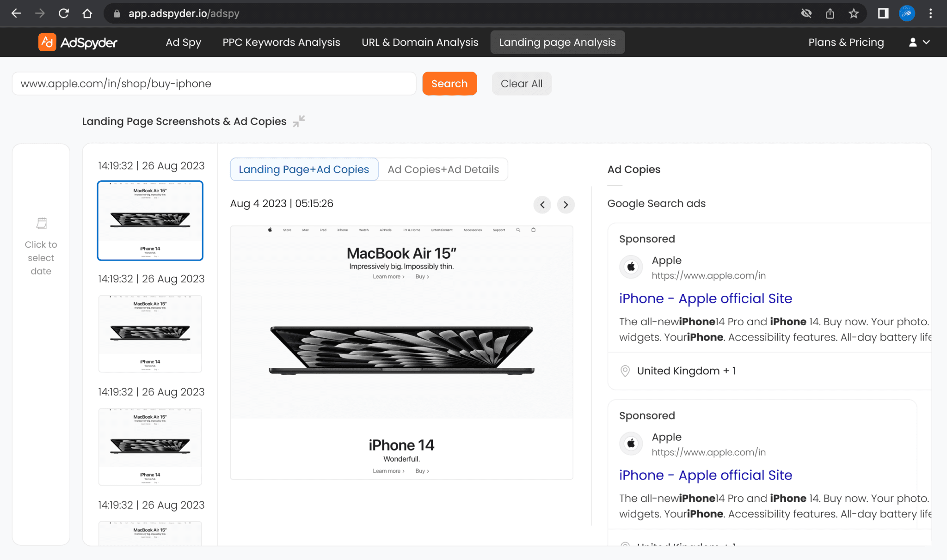Click 'Landing Page Screenshots & Ad Copies' heading

[184, 121]
